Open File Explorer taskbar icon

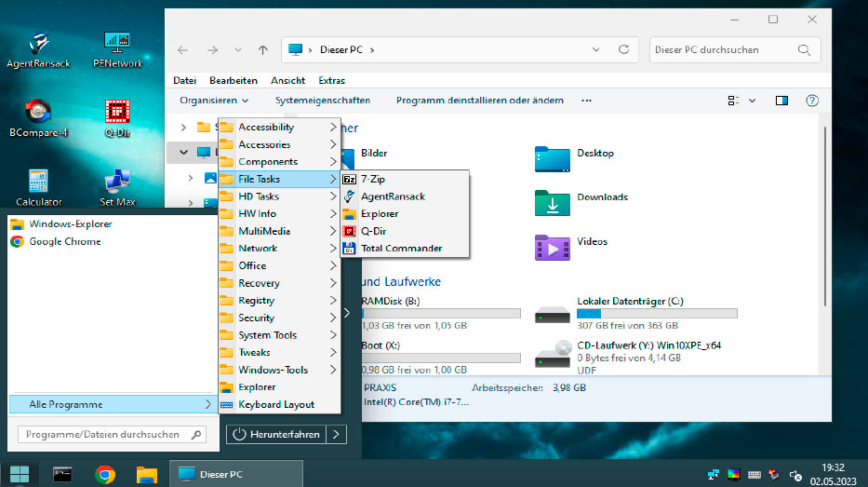click(x=147, y=474)
